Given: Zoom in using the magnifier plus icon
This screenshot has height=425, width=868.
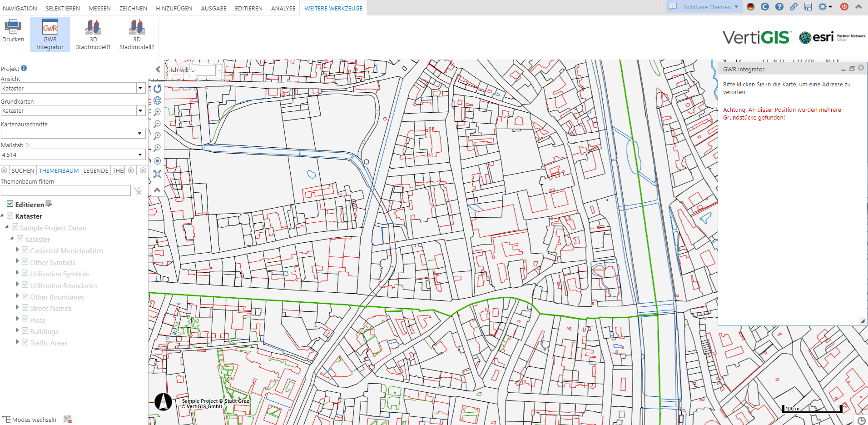Looking at the screenshot, I should tap(157, 112).
